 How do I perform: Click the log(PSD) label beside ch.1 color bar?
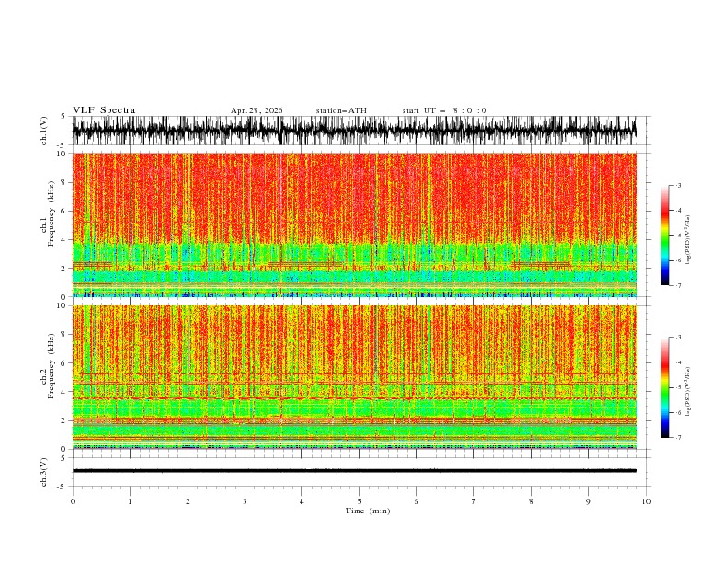pyautogui.click(x=688, y=240)
